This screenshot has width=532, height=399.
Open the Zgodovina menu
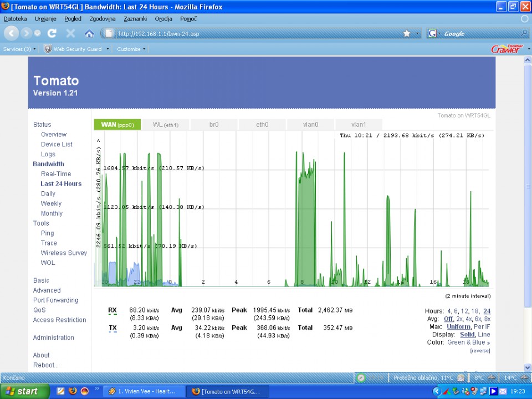(103, 19)
